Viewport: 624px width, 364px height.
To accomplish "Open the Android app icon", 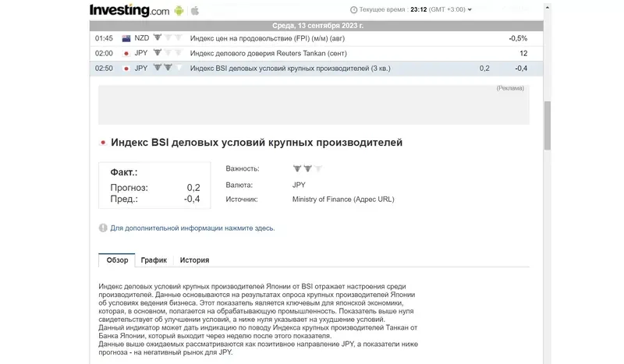I will click(179, 11).
